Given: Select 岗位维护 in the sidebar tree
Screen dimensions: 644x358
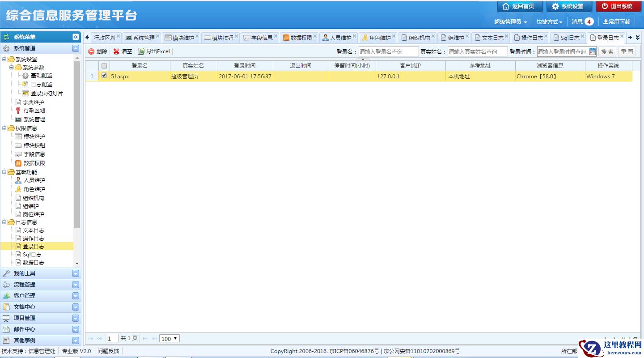Looking at the screenshot, I should pyautogui.click(x=34, y=214).
